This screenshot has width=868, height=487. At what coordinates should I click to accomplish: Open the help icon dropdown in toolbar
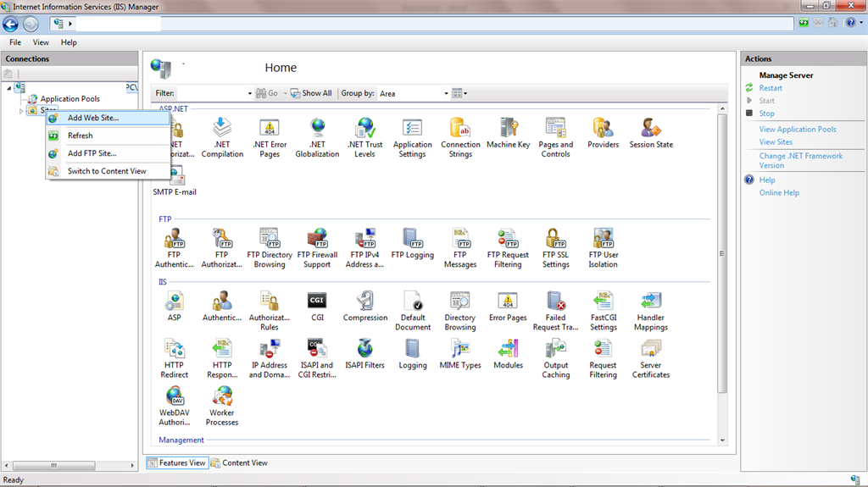861,23
